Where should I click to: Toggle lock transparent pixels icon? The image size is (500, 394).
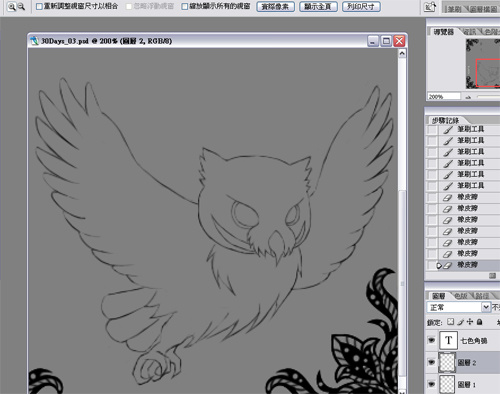pyautogui.click(x=450, y=322)
